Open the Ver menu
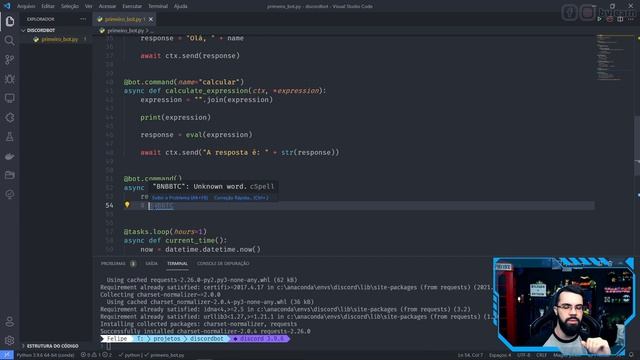 (89, 6)
